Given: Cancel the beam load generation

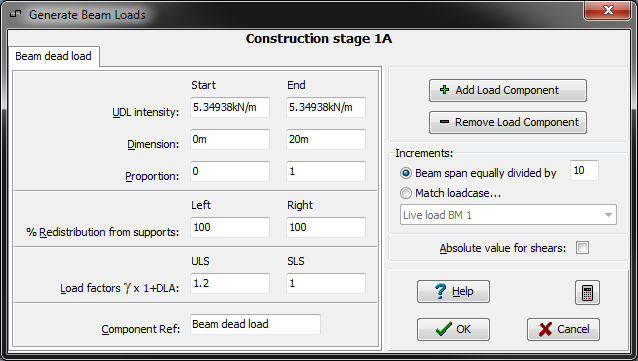Looking at the screenshot, I should tap(563, 329).
